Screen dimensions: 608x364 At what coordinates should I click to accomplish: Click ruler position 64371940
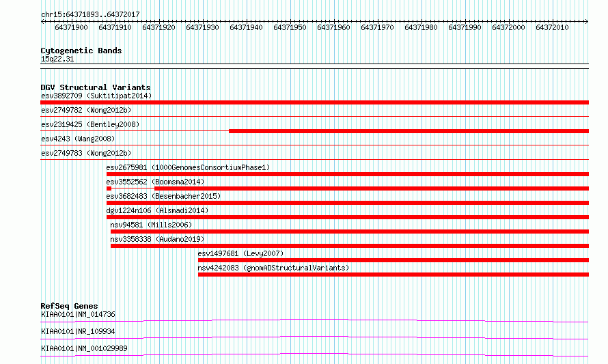pos(246,27)
